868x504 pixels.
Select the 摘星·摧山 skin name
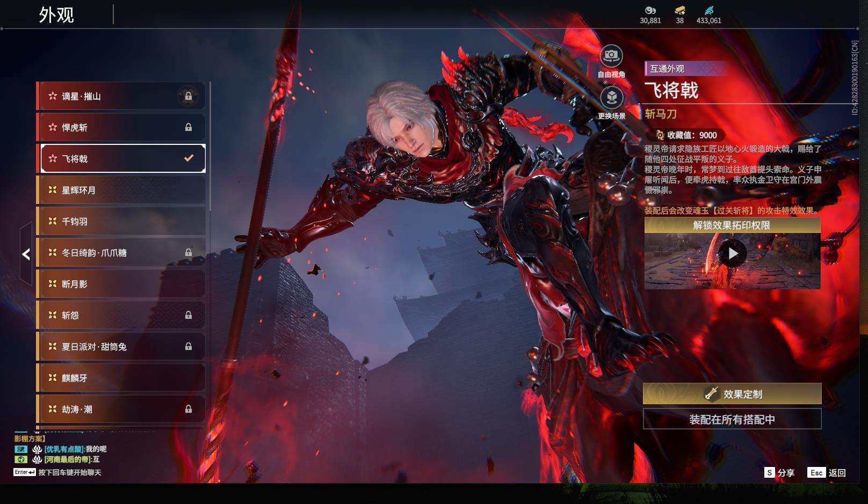(x=81, y=97)
